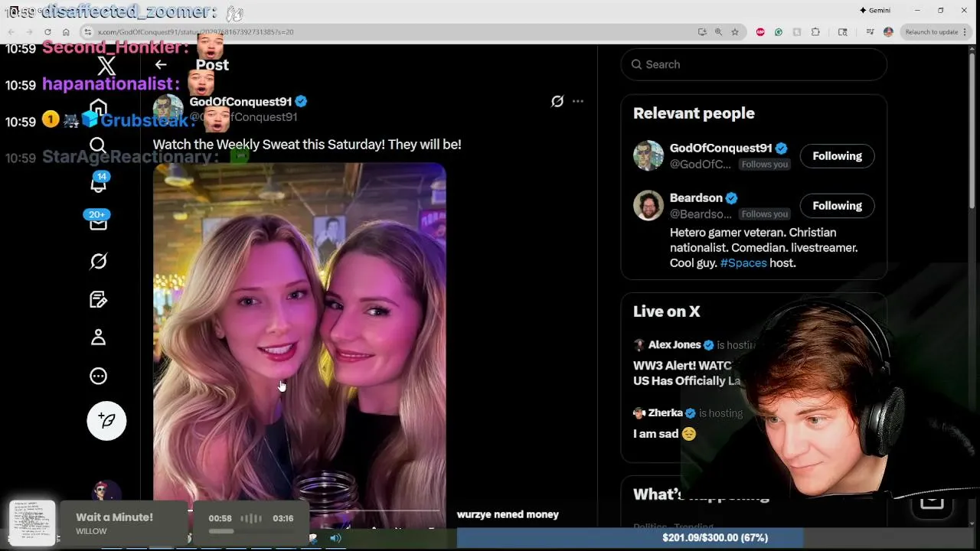Open zoom magnifier icon in address bar

pos(718,32)
